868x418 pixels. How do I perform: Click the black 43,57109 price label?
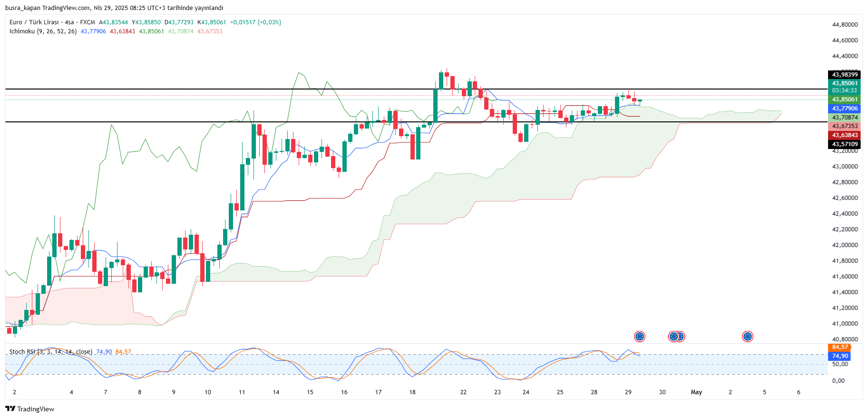pos(845,144)
